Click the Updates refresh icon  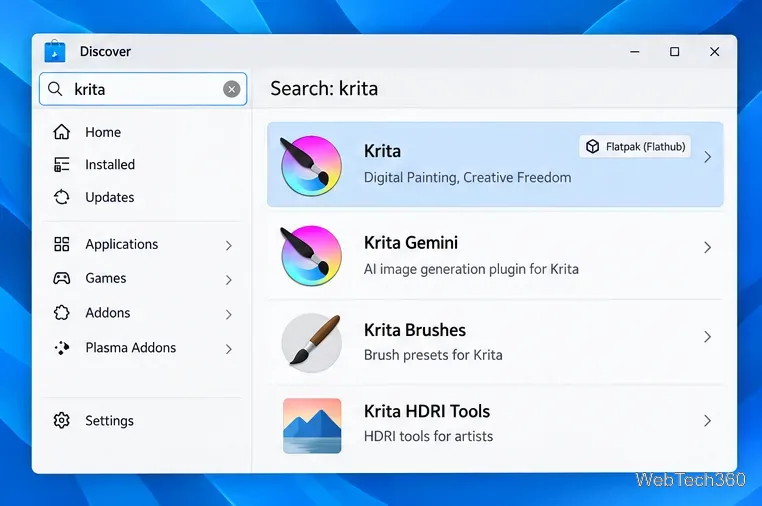coord(62,197)
